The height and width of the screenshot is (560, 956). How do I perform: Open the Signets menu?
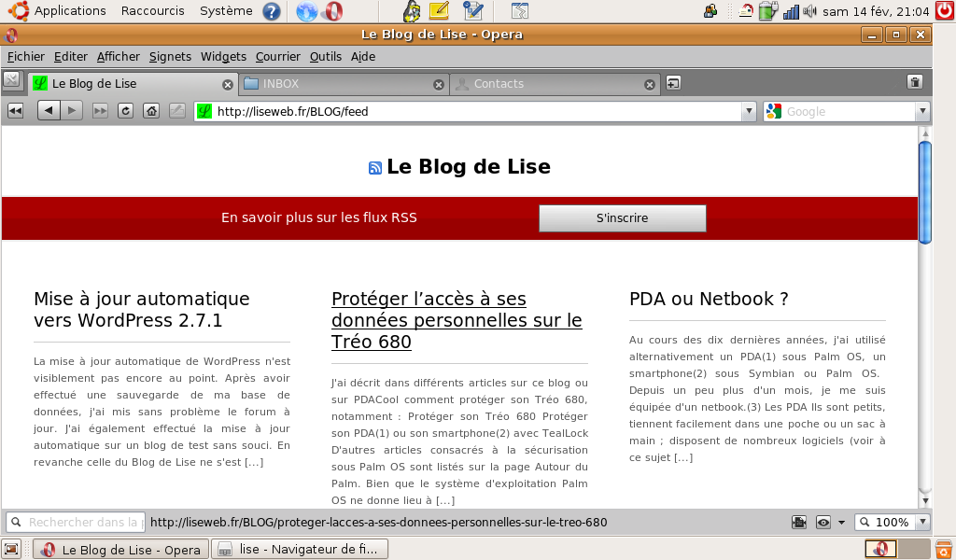170,56
